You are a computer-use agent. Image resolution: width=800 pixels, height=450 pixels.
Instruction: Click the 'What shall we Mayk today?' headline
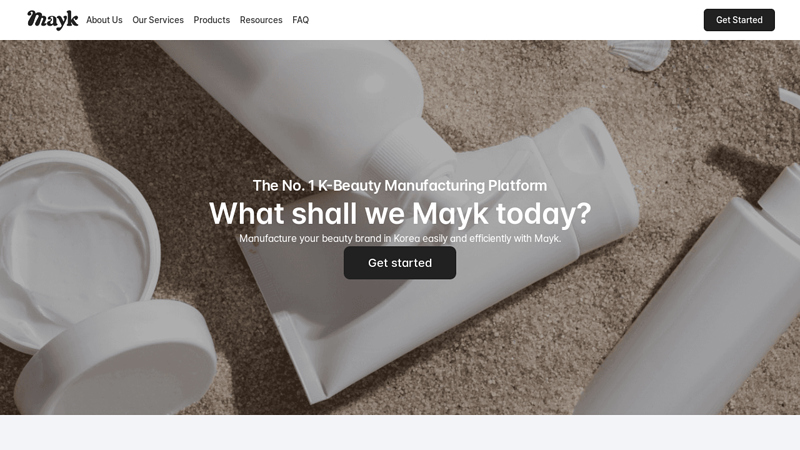[400, 213]
